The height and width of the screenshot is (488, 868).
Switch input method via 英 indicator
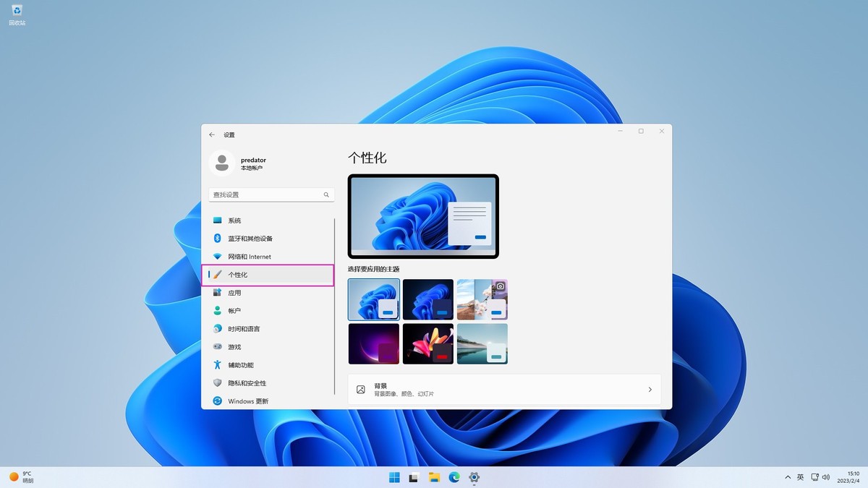pos(800,477)
